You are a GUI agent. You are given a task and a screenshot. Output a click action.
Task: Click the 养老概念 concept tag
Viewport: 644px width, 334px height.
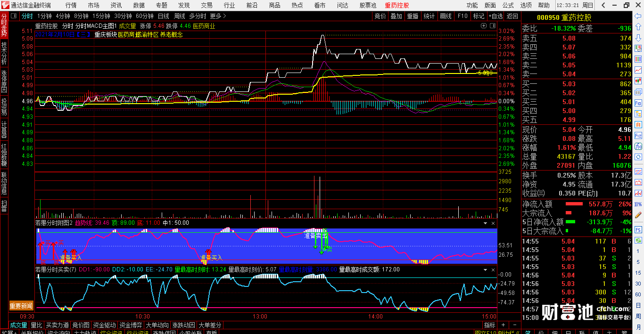171,34
